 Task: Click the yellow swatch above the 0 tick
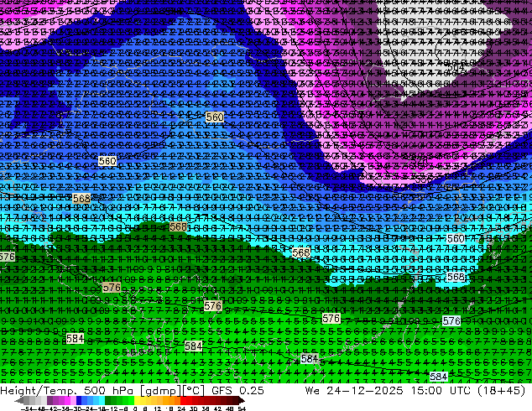click(x=137, y=400)
